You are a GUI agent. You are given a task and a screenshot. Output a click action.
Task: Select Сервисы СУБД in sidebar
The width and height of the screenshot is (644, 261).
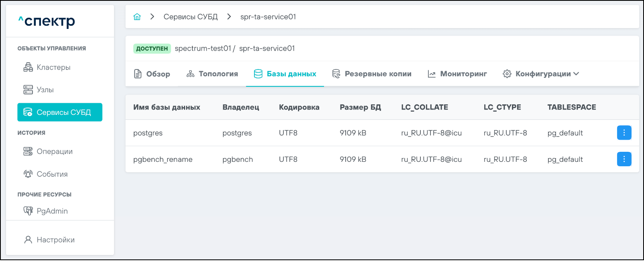point(60,112)
